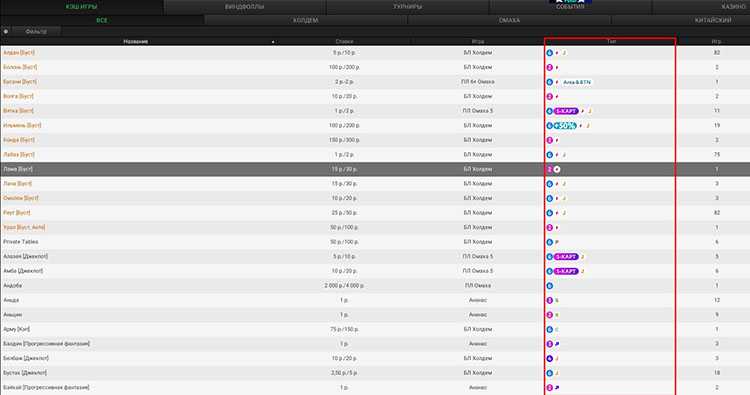Click the jackpot icon in 2,50 р./5 р. row
This screenshot has width=750, height=395.
pos(556,373)
